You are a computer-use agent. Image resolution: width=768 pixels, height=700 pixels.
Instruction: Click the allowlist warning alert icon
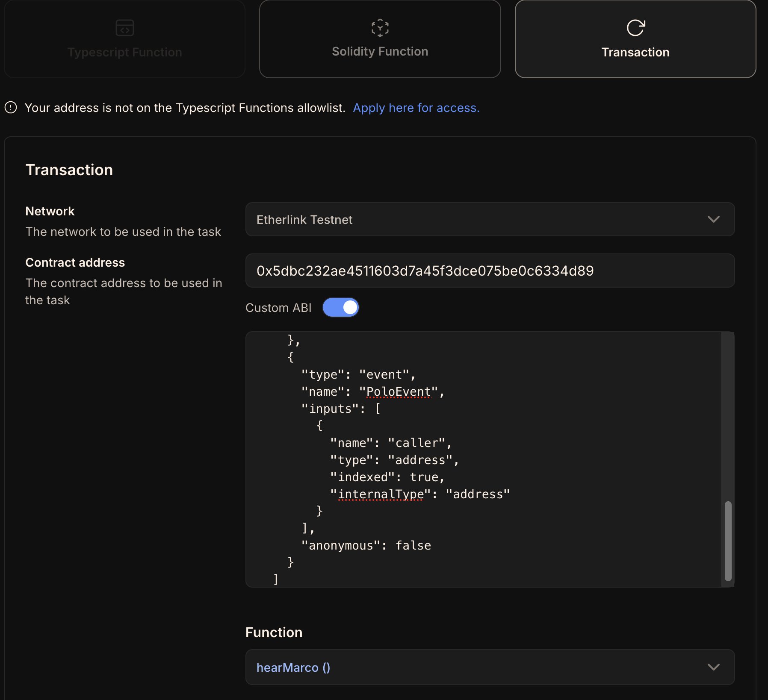pyautogui.click(x=11, y=108)
